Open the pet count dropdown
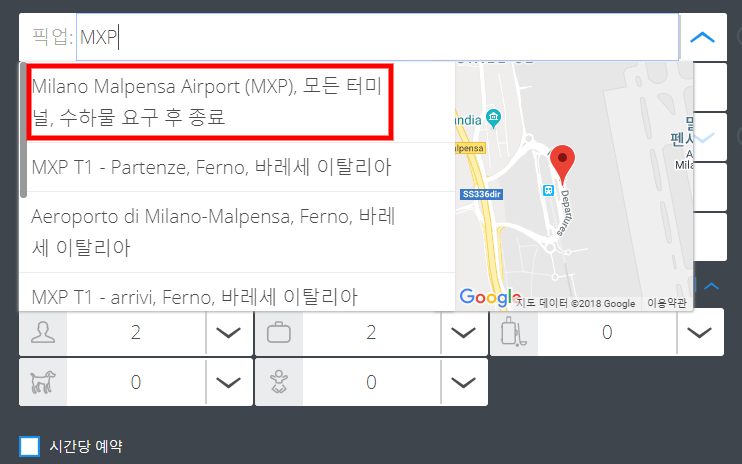The width and height of the screenshot is (742, 464). [x=229, y=381]
